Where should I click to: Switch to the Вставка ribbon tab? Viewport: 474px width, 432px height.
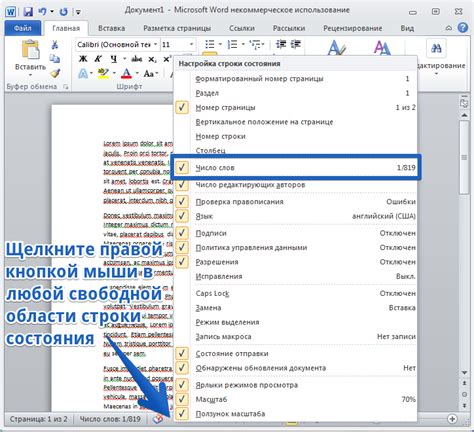pyautogui.click(x=112, y=28)
